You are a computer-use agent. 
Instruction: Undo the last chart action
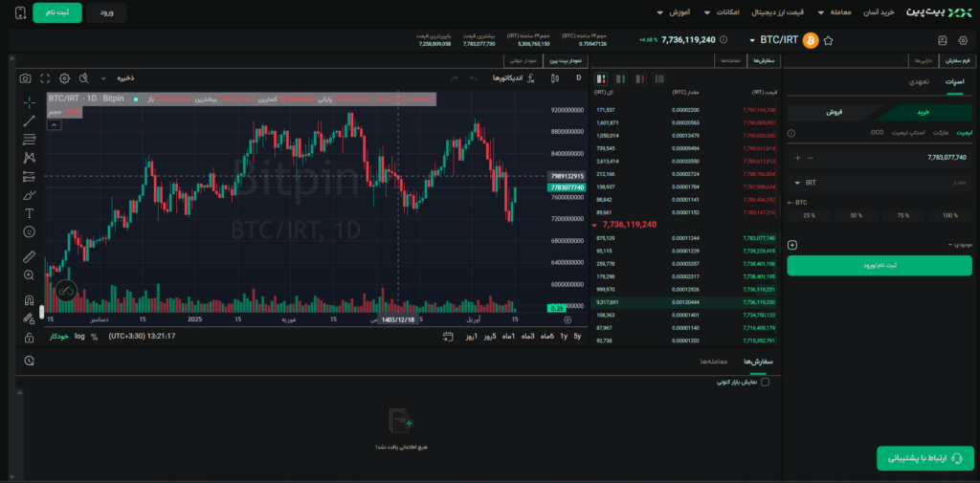point(474,78)
